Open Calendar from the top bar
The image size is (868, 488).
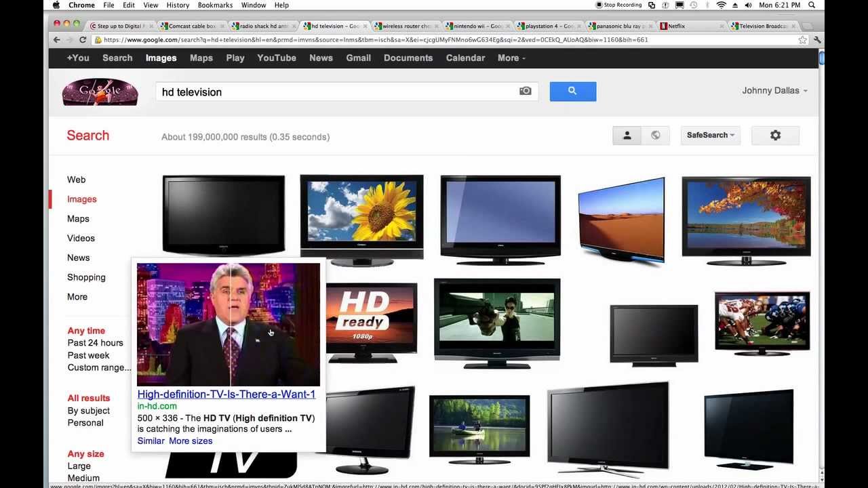[465, 58]
